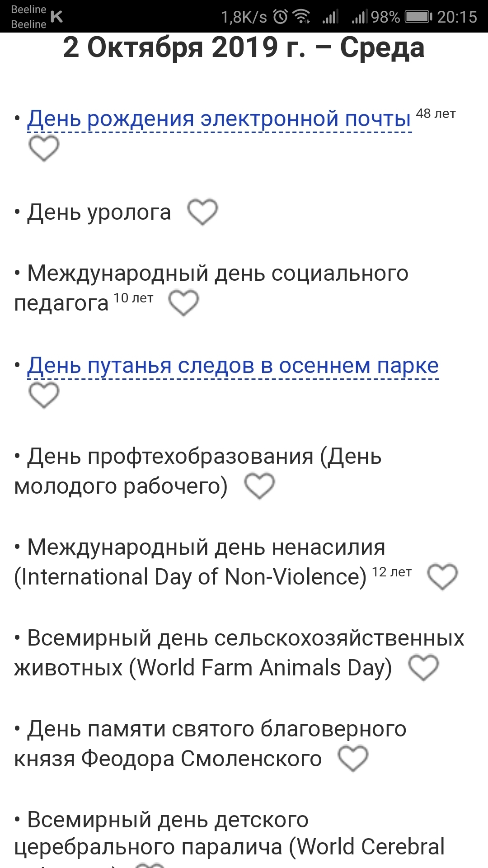Heart the International Day of Non-Violence entry
Screen dimensions: 488x868
[x=442, y=577]
